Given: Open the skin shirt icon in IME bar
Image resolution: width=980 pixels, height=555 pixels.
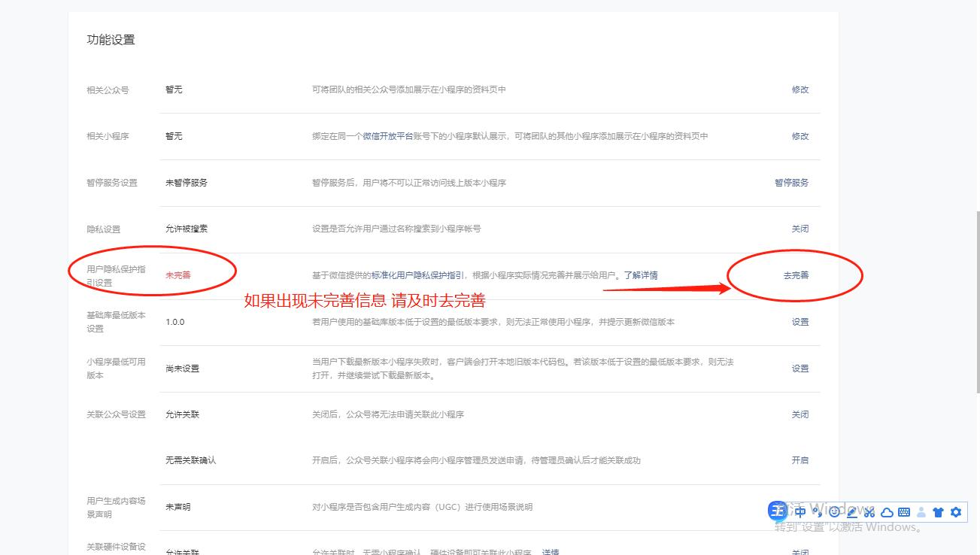Looking at the screenshot, I should coord(938,512).
